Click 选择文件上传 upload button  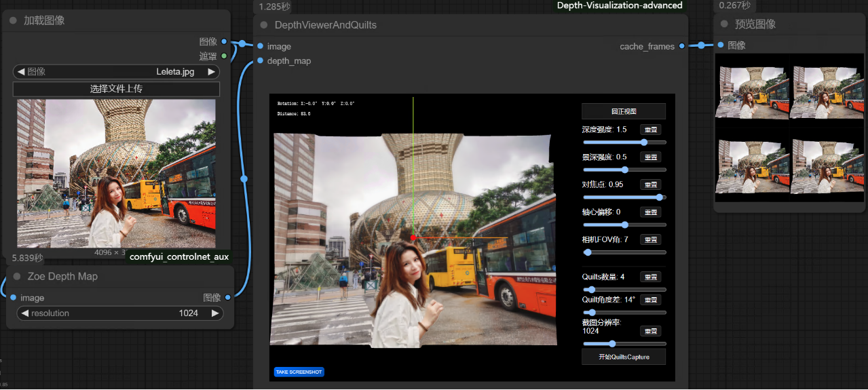(116, 89)
